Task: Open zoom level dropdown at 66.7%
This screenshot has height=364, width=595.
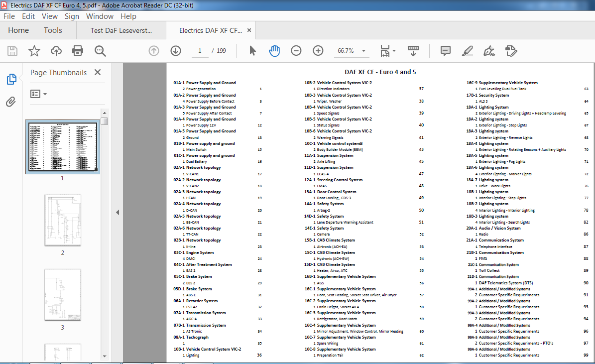Action: coord(363,51)
